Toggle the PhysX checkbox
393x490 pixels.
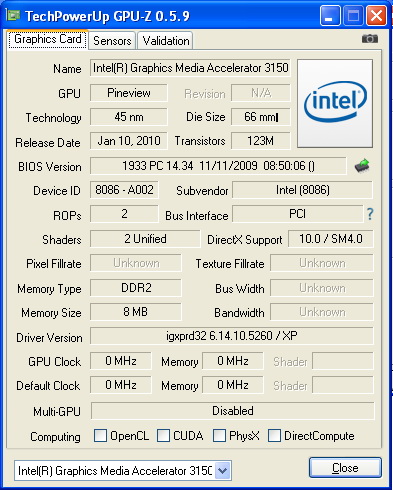(219, 435)
